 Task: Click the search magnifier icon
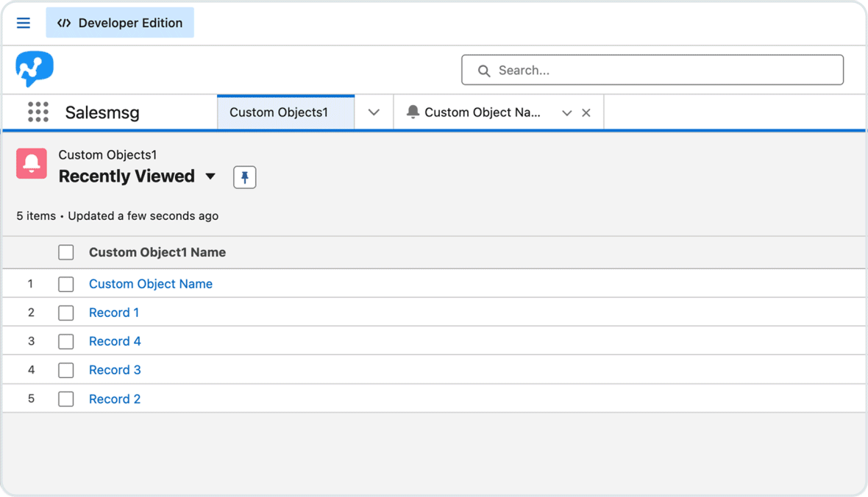coord(483,70)
